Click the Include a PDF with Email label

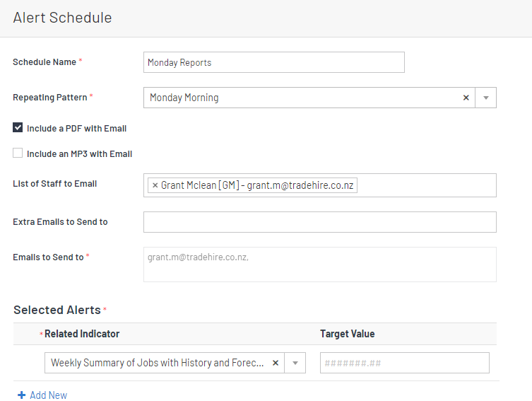[76, 129]
